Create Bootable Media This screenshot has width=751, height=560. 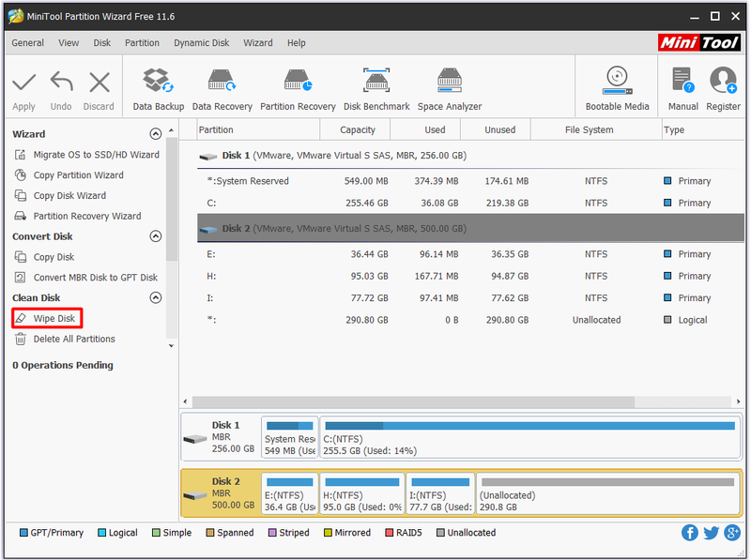pyautogui.click(x=617, y=89)
